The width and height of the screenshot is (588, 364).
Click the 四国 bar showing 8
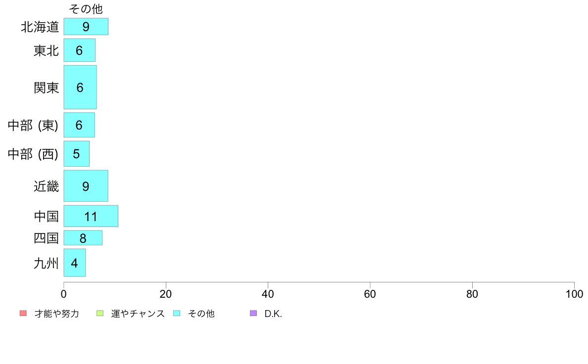[x=83, y=238]
